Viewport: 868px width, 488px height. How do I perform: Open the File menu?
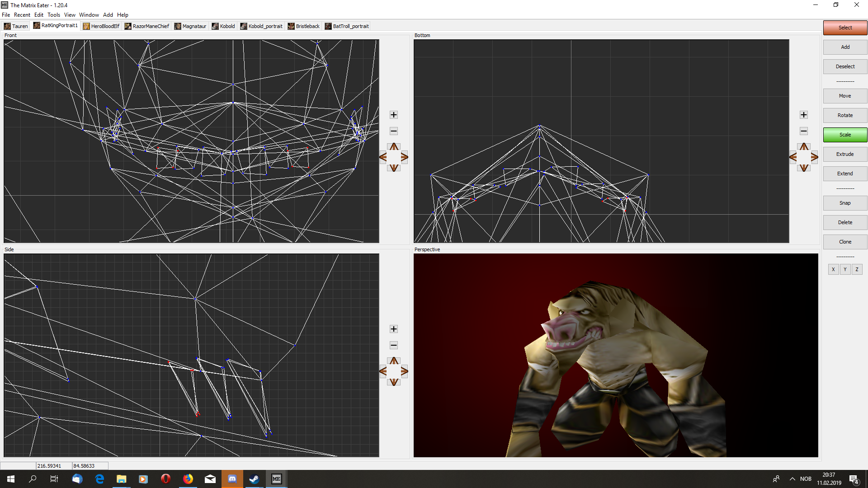[6, 15]
